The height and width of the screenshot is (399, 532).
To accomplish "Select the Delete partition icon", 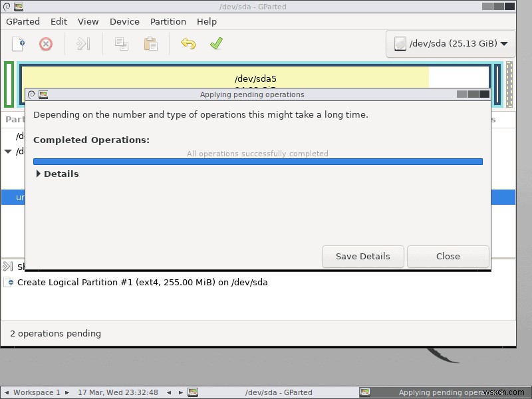I will [x=45, y=44].
